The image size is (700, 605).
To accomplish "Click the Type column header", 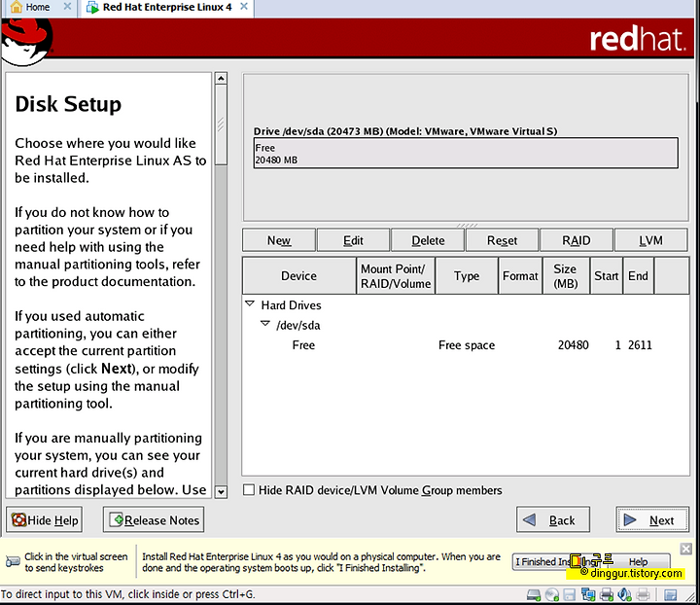I will pos(467,276).
